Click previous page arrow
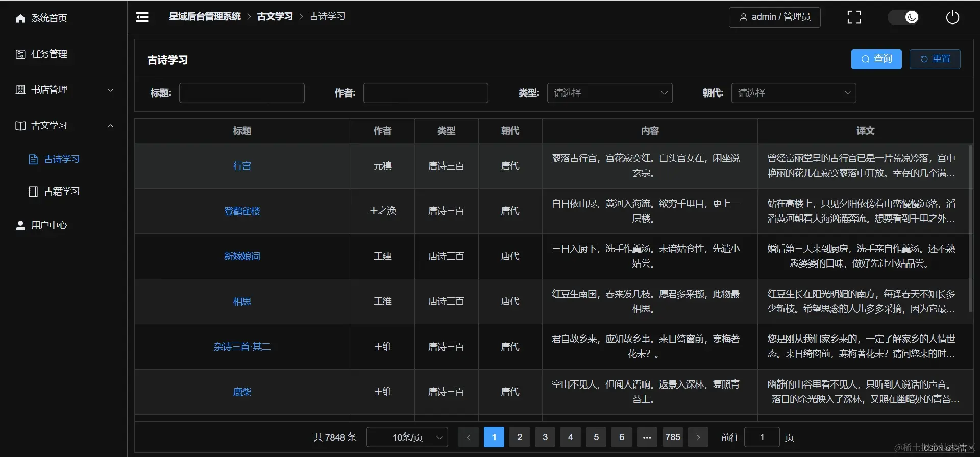This screenshot has width=980, height=457. pos(468,437)
